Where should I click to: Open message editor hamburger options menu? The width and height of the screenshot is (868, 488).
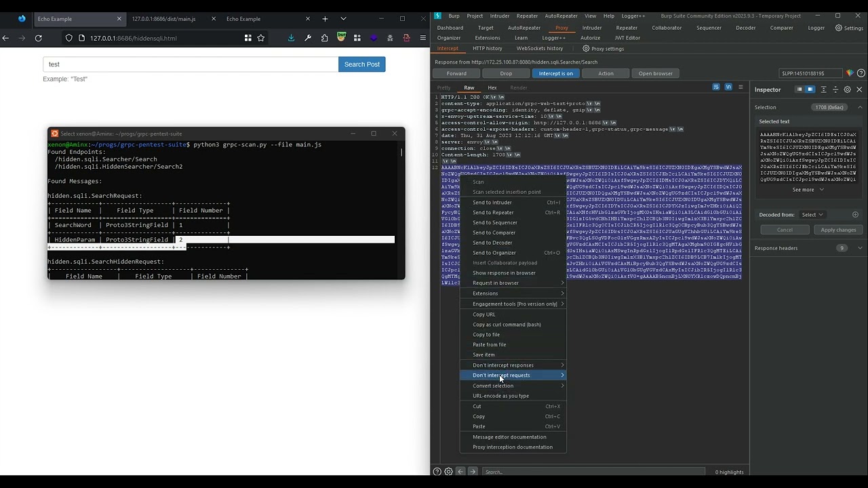click(x=741, y=87)
